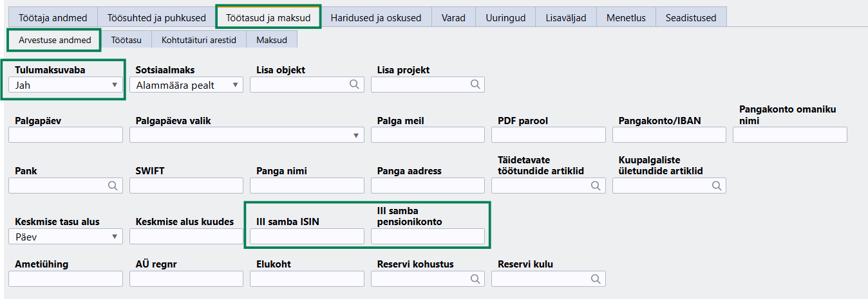Click magnifier icon in Pank field

click(113, 186)
